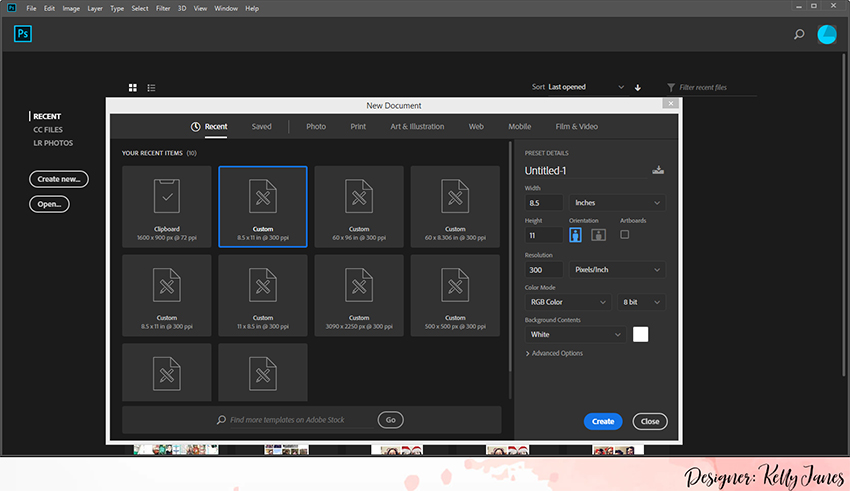Open the Filter menu
Screen dimensions: 850x491
pos(163,8)
